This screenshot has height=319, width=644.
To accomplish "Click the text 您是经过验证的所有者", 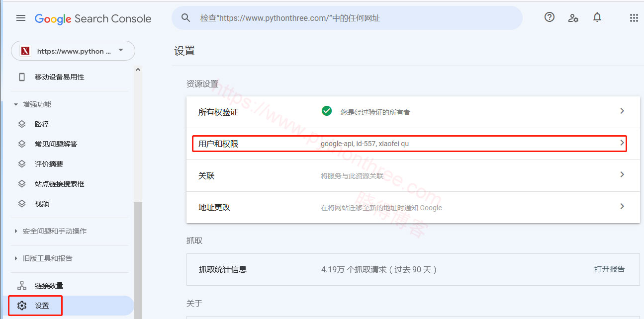I will coord(375,112).
